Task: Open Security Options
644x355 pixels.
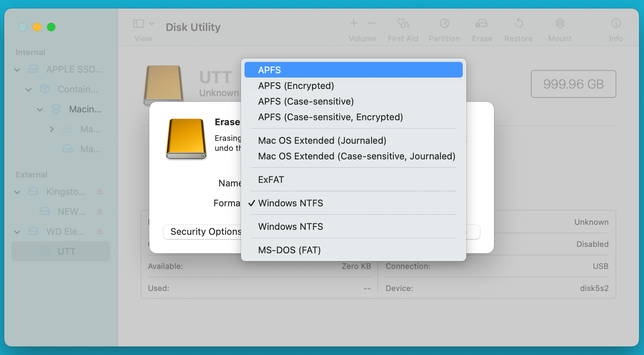Action: point(206,232)
